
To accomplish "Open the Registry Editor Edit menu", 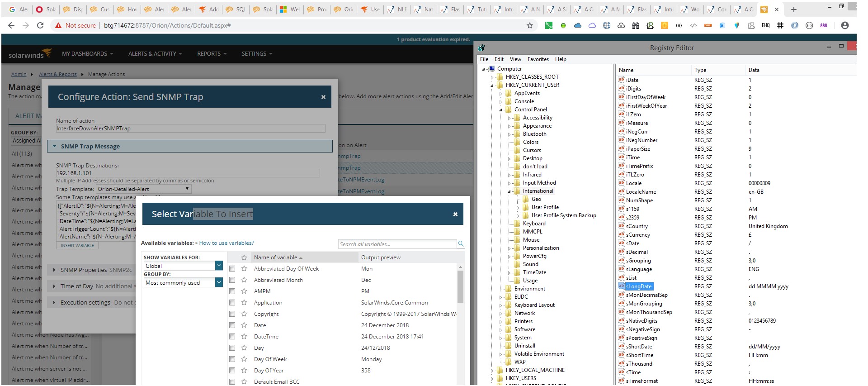I will tap(499, 59).
